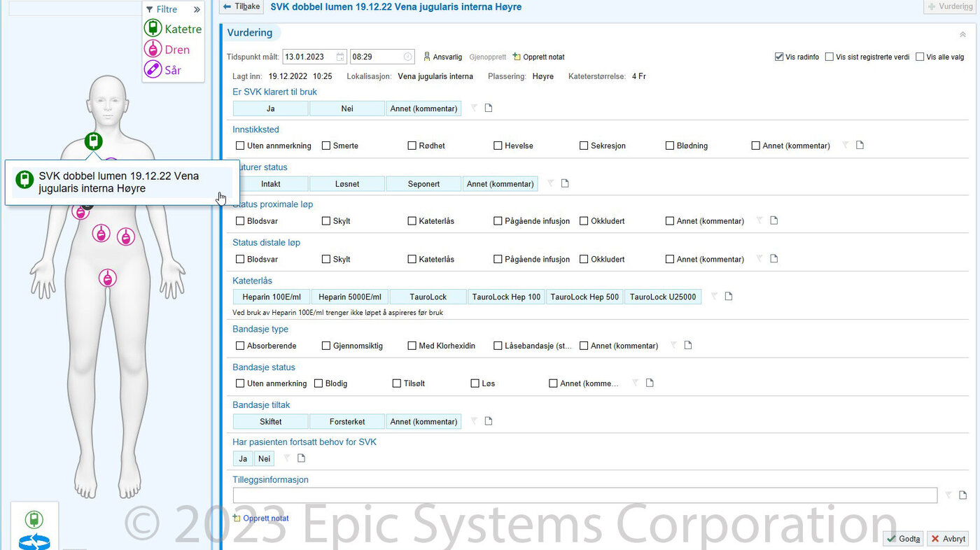980x550 pixels.
Task: Select Intakt for Suturer status
Action: point(270,184)
